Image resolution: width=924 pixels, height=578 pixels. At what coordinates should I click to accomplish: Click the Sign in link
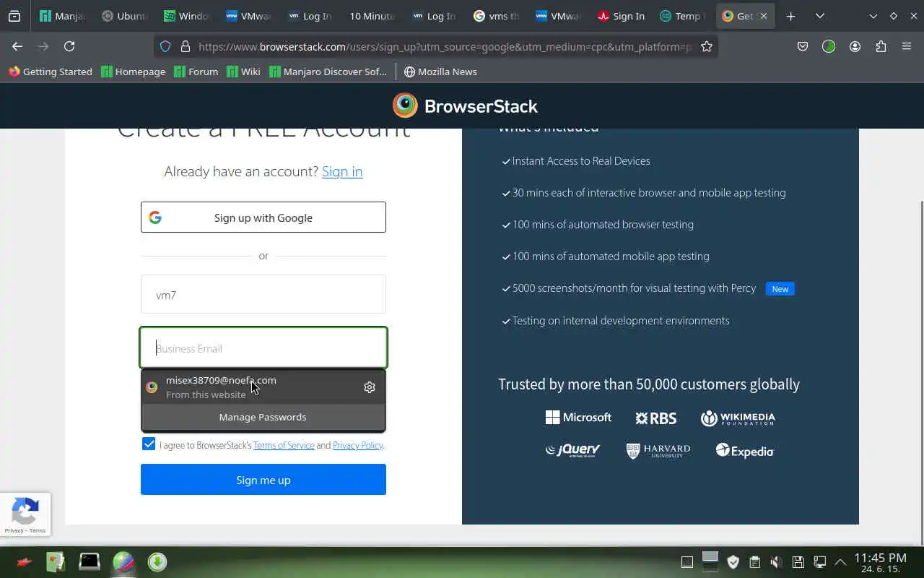342,171
